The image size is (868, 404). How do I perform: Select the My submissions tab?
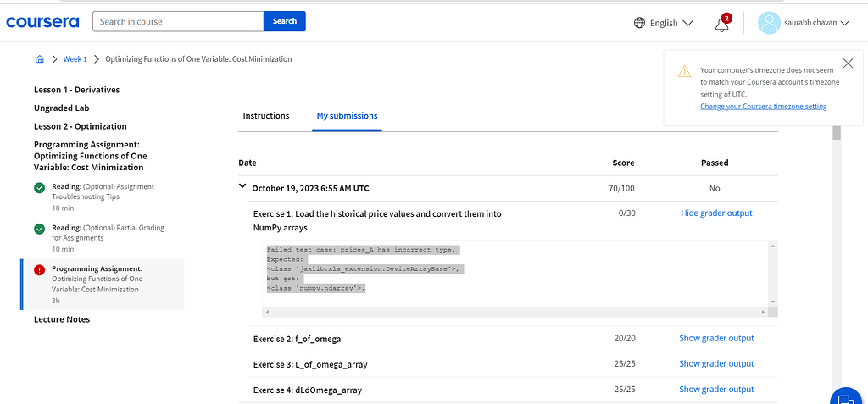point(347,116)
